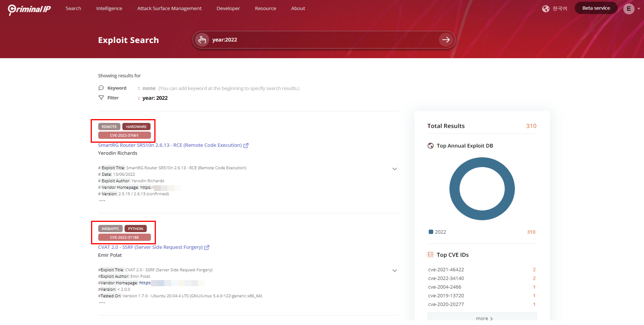The height and width of the screenshot is (325, 644).
Task: Click the Criminal IP logo
Action: (x=29, y=9)
